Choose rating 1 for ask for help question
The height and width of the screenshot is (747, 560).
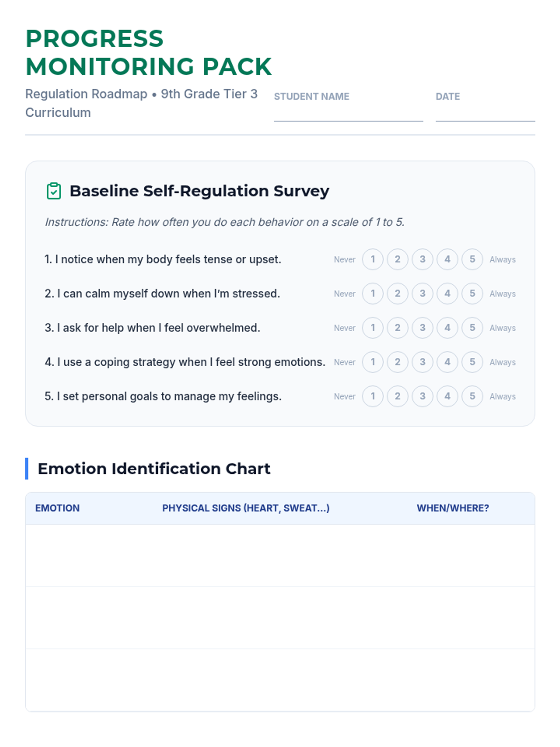click(372, 328)
